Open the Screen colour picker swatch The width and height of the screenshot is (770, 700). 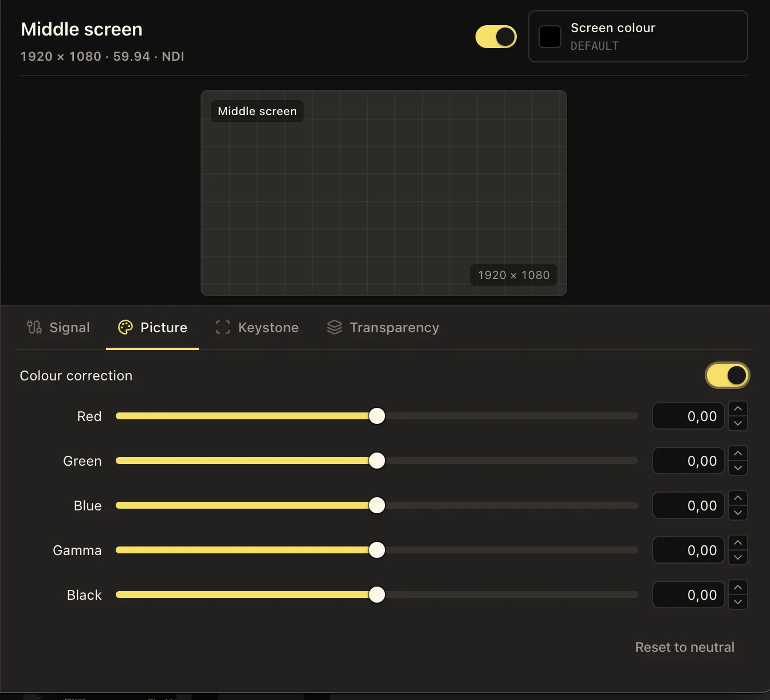550,37
